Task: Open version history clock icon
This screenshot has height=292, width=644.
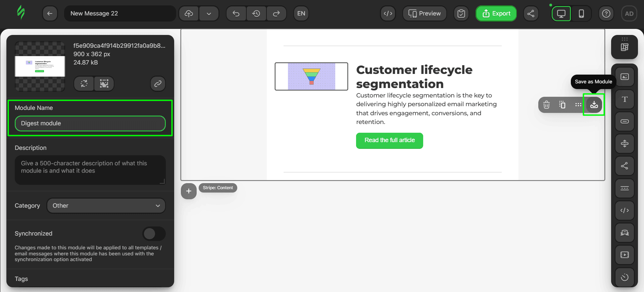Action: click(x=256, y=13)
